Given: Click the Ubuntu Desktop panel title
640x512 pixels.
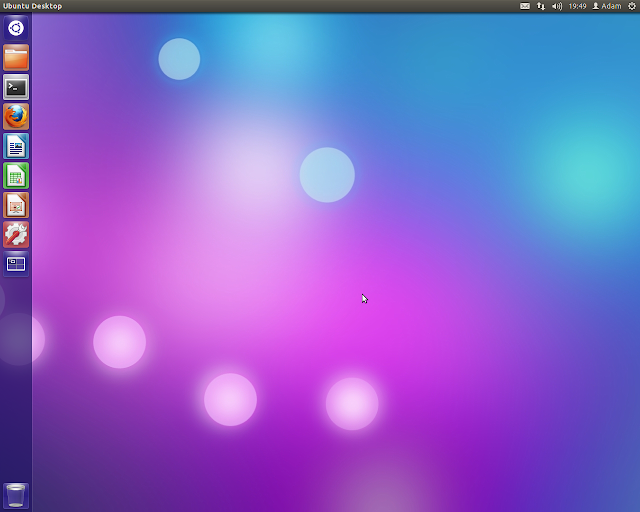Looking at the screenshot, I should coord(33,6).
